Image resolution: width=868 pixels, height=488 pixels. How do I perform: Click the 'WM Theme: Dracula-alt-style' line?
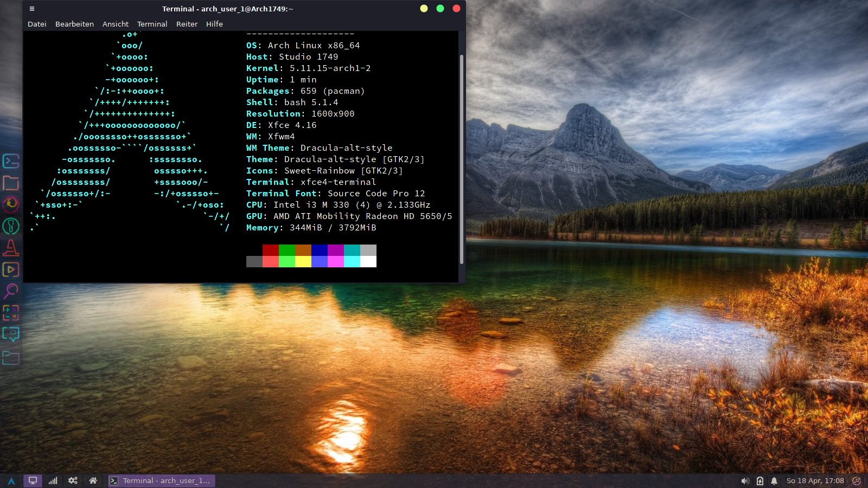click(319, 148)
